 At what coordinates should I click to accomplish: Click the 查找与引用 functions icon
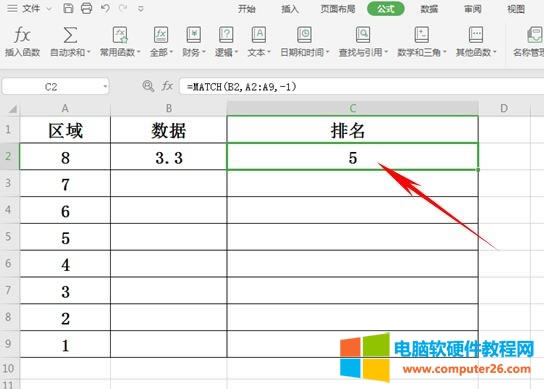[363, 35]
